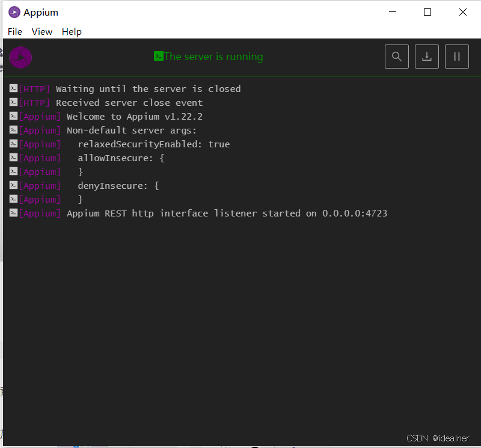Click the log icon beside 'Received server close event'
The image size is (481, 448).
pos(13,102)
